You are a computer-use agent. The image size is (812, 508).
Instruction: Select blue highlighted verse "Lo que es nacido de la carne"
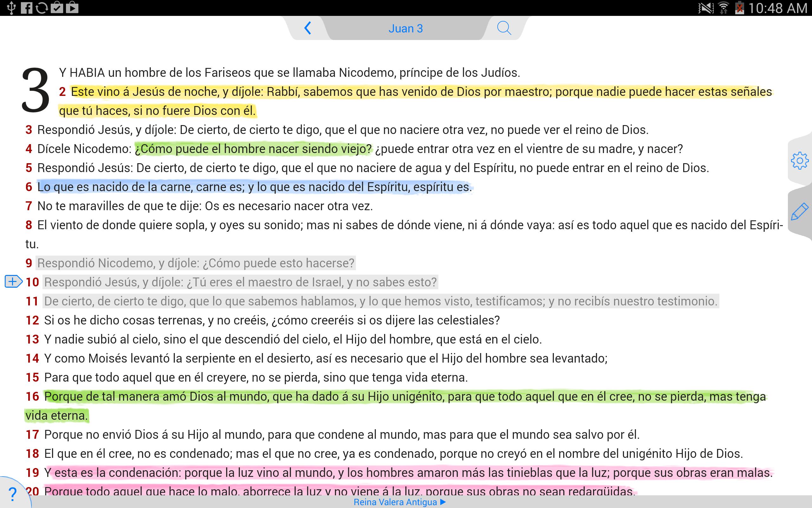coord(255,187)
